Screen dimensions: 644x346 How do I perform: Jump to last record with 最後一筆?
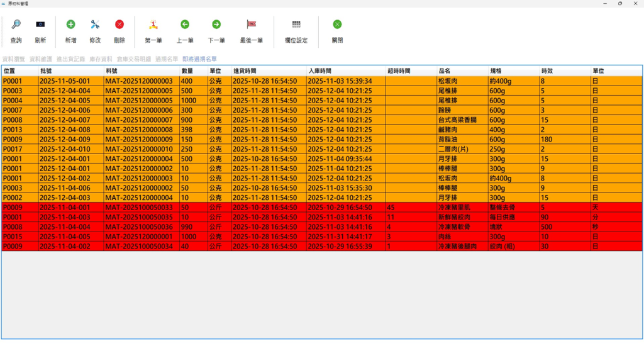pyautogui.click(x=252, y=25)
